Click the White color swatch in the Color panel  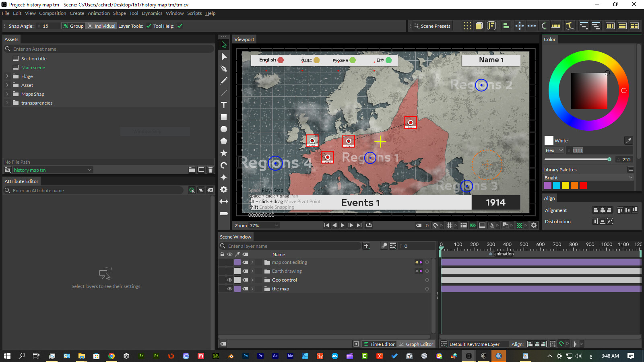point(549,140)
